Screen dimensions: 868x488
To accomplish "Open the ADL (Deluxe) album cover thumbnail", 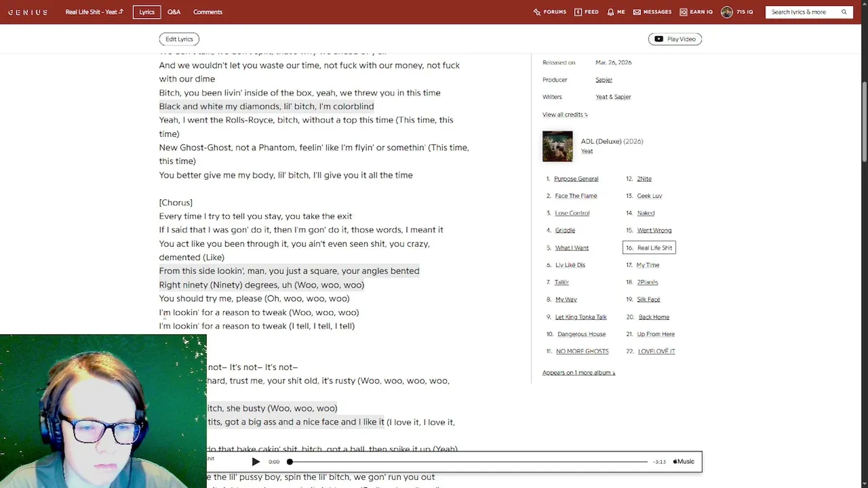I will pos(557,146).
